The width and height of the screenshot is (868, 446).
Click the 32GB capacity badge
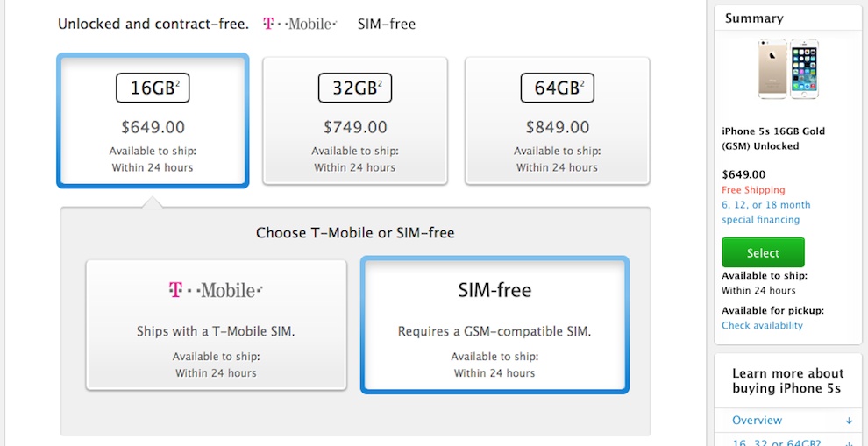(x=355, y=88)
